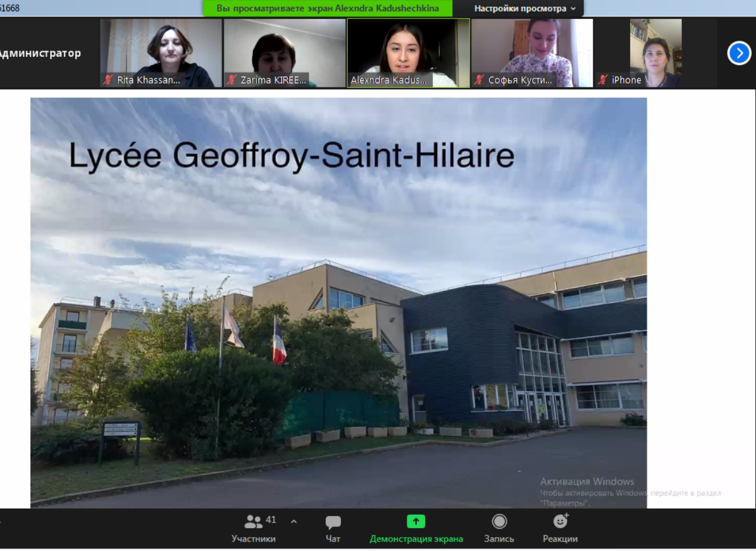This screenshot has height=551, width=756.
Task: Toggle muted mic on Zarima KIREE tile
Action: point(232,80)
